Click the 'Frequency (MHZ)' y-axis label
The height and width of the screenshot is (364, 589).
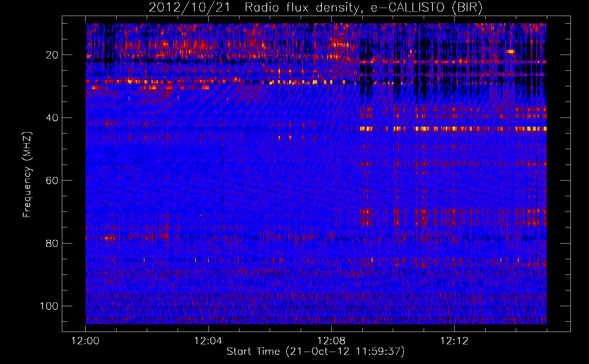click(28, 175)
